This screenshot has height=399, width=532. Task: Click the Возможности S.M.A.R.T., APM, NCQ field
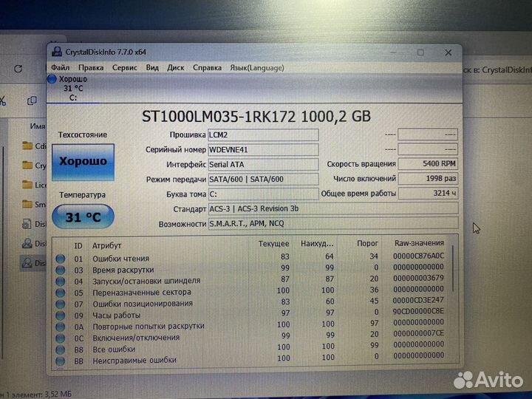[x=332, y=224]
